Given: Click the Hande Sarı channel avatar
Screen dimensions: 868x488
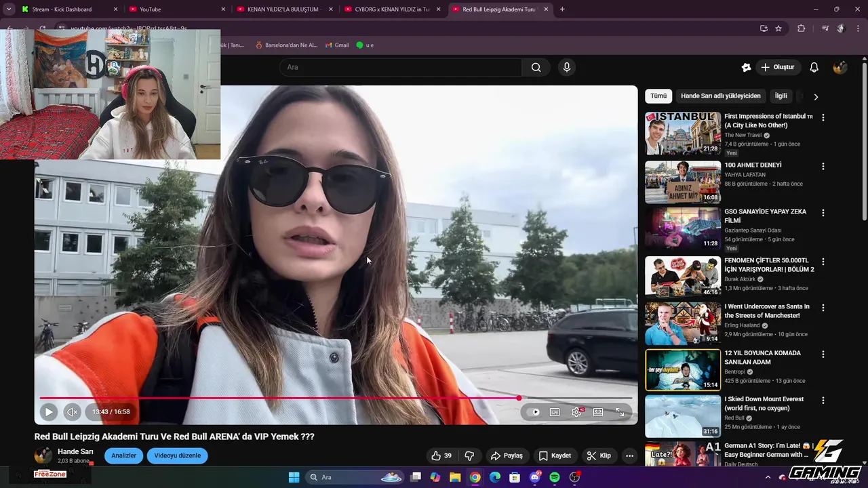Looking at the screenshot, I should (43, 455).
